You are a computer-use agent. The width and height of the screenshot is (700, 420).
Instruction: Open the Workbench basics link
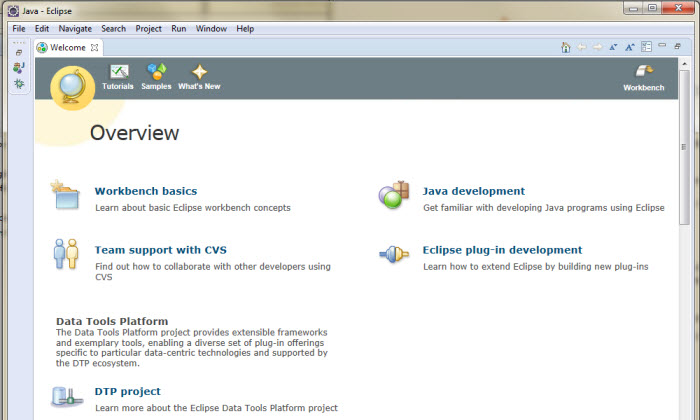click(x=146, y=191)
